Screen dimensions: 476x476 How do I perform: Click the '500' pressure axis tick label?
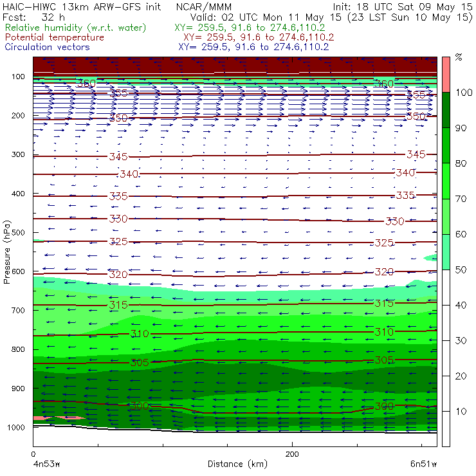pyautogui.click(x=18, y=232)
